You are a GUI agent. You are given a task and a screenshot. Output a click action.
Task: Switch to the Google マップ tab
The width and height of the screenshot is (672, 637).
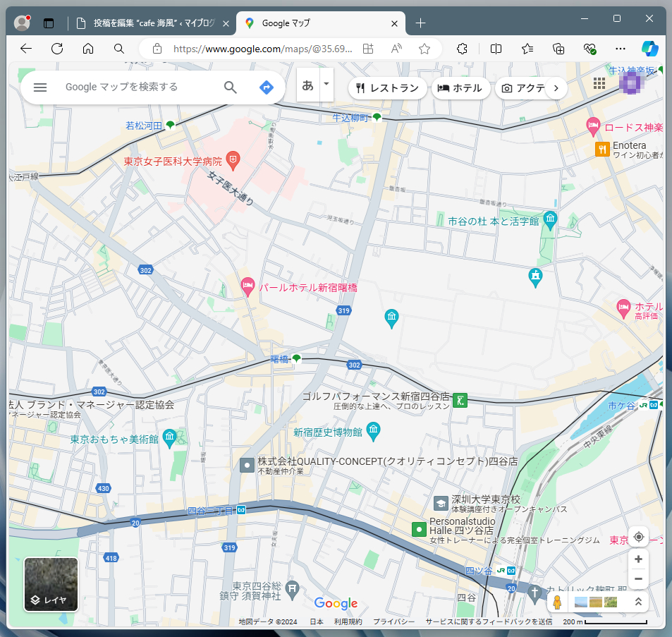coord(321,23)
